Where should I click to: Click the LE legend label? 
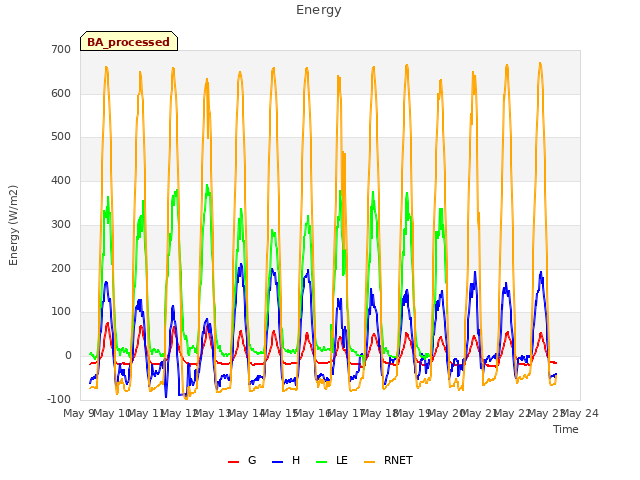(342, 460)
